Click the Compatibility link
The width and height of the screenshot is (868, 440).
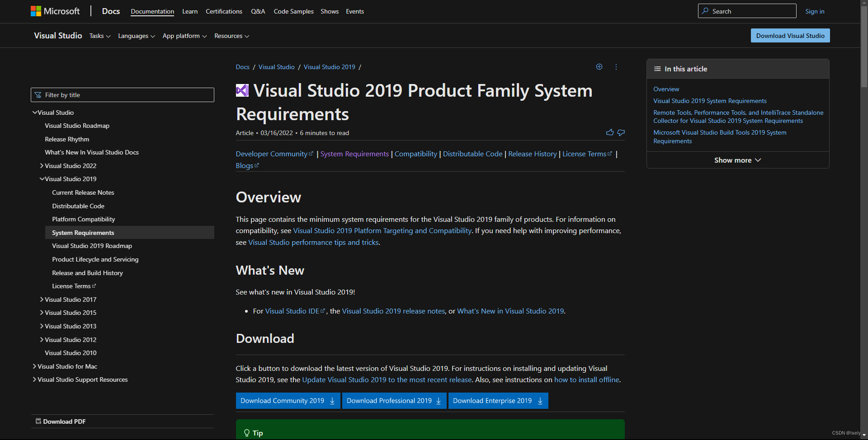click(x=416, y=154)
